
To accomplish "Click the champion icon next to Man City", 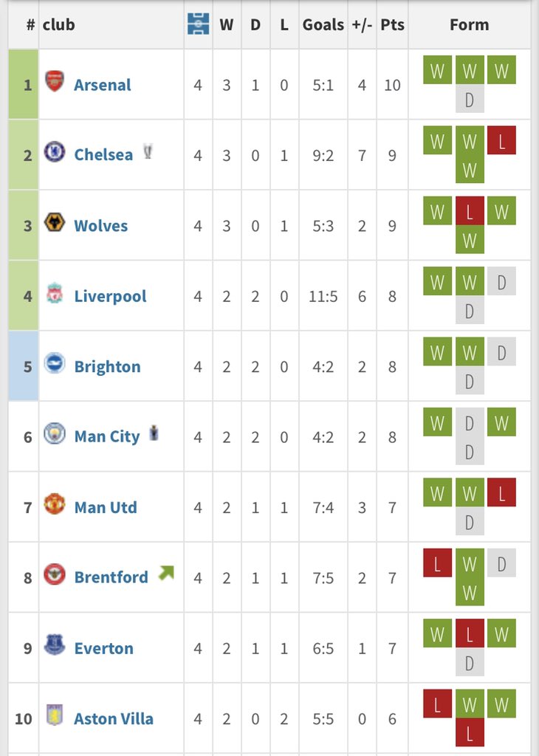I will (154, 433).
